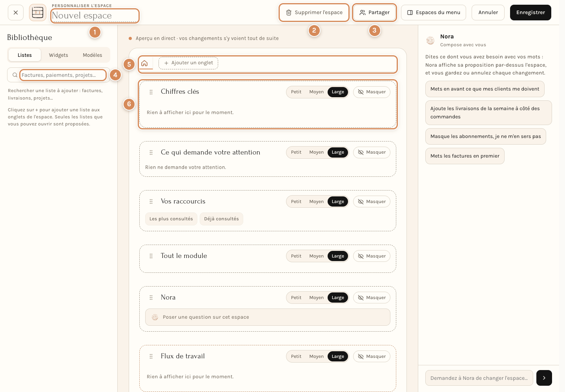565x392 pixels.
Task: Choose suggestion Mets les factures en premier
Action: (465, 156)
